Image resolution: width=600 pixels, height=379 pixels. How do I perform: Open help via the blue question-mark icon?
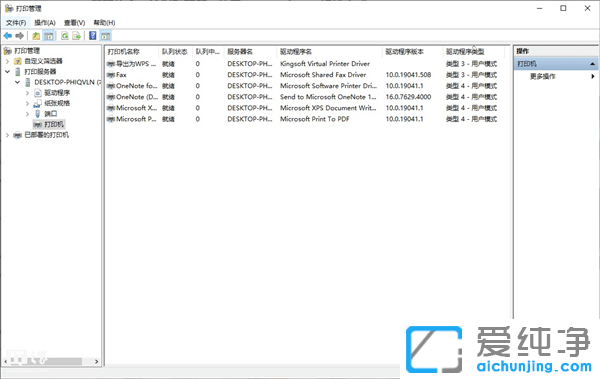coord(93,36)
